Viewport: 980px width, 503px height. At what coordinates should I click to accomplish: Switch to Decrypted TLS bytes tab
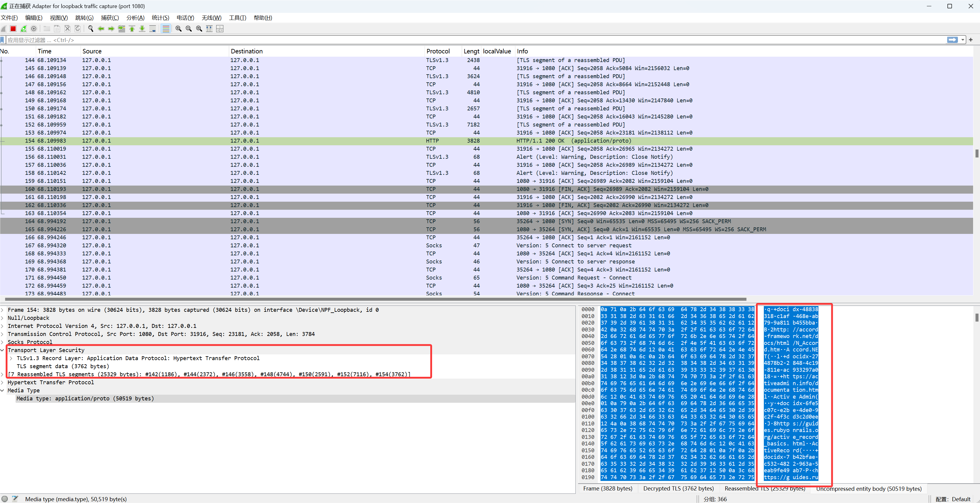click(678, 489)
